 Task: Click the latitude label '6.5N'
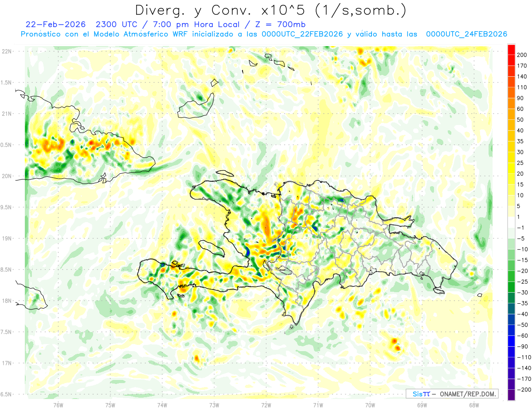tap(6, 394)
